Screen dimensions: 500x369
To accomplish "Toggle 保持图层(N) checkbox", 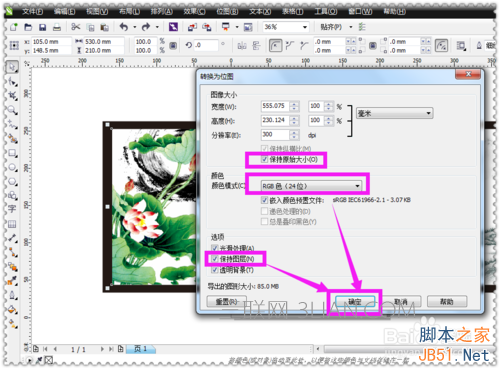I will tap(215, 259).
